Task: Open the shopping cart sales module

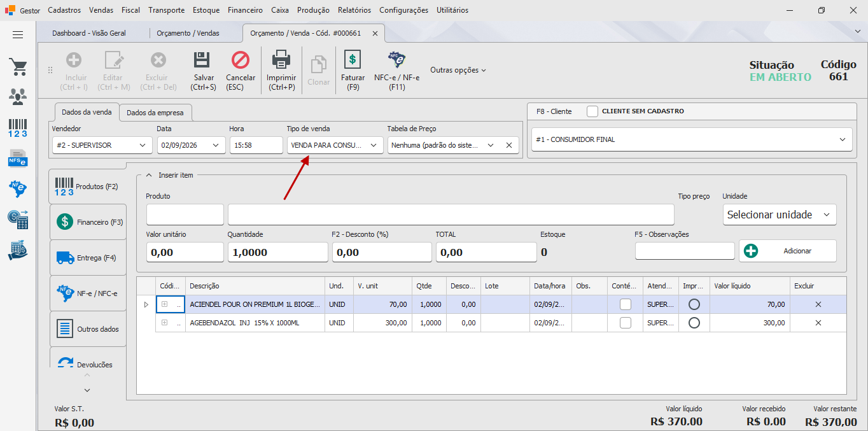Action: (18, 67)
